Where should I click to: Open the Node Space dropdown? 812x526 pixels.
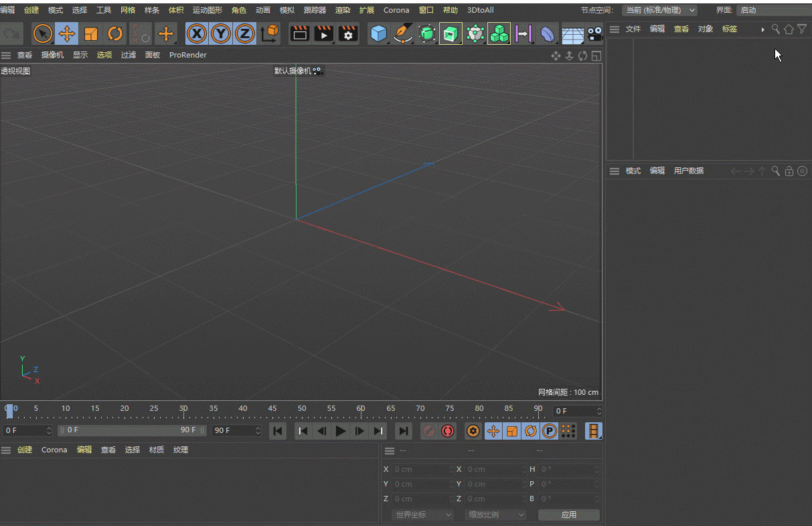[x=659, y=10]
